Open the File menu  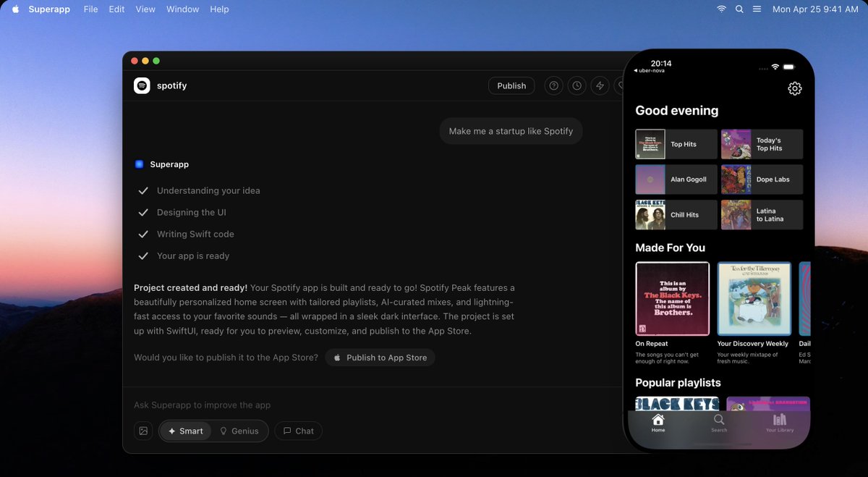pos(90,9)
